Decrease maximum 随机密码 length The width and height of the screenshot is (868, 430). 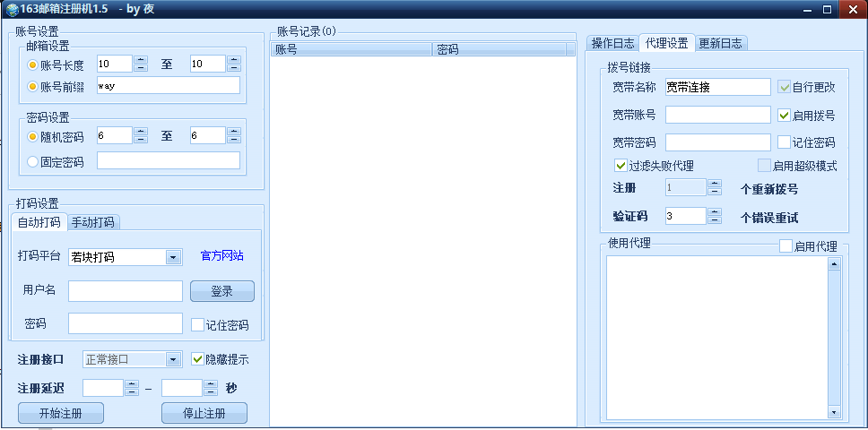234,140
